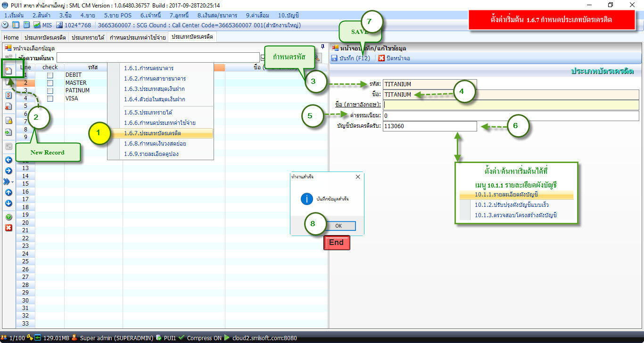Select menu entry 10.1.3.ตรวจสอบโครงสร้างผังบัญชี
This screenshot has height=343, width=644.
click(x=516, y=215)
